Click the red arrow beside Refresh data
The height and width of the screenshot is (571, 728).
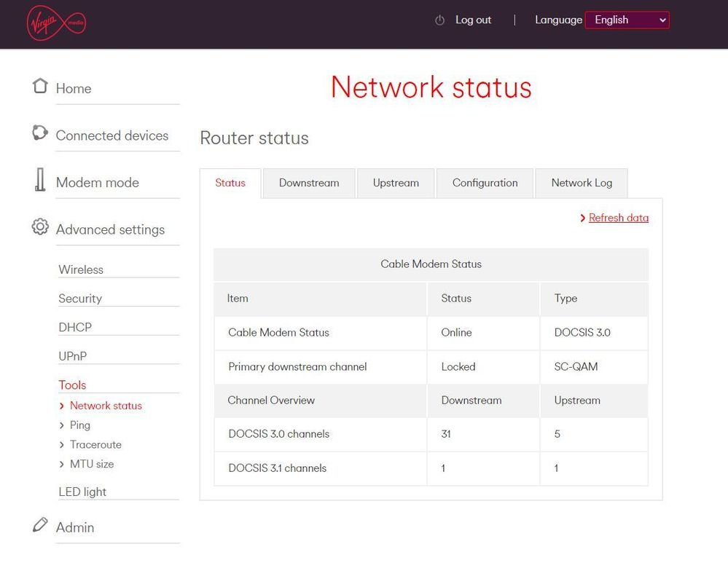[583, 218]
